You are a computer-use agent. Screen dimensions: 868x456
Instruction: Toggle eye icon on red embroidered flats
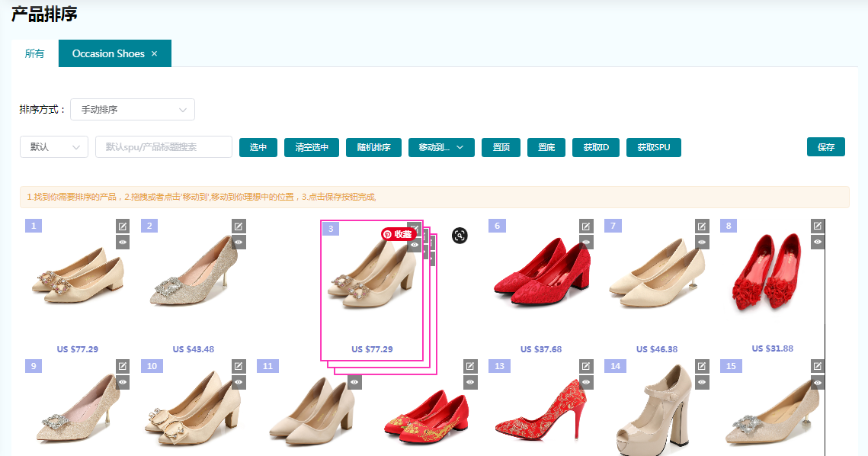[470, 382]
